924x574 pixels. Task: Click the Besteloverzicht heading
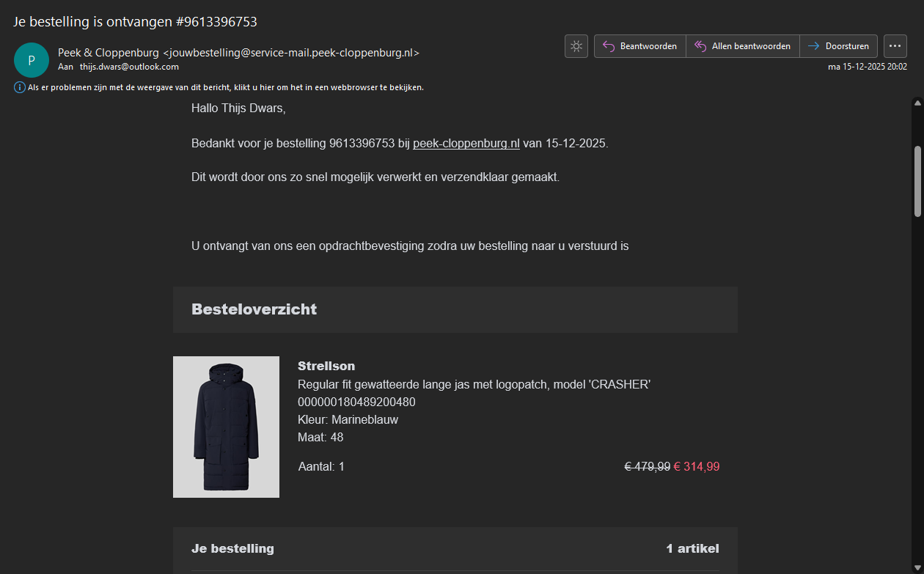click(254, 309)
